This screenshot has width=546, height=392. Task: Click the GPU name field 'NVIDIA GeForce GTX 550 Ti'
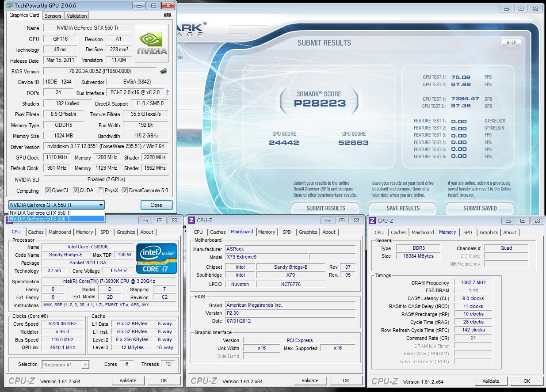(87, 28)
